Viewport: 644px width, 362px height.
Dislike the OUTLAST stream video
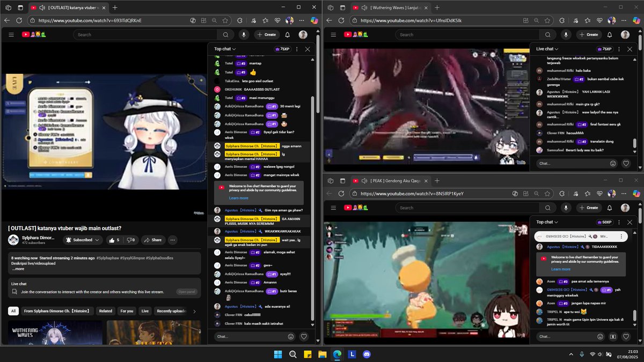click(130, 240)
